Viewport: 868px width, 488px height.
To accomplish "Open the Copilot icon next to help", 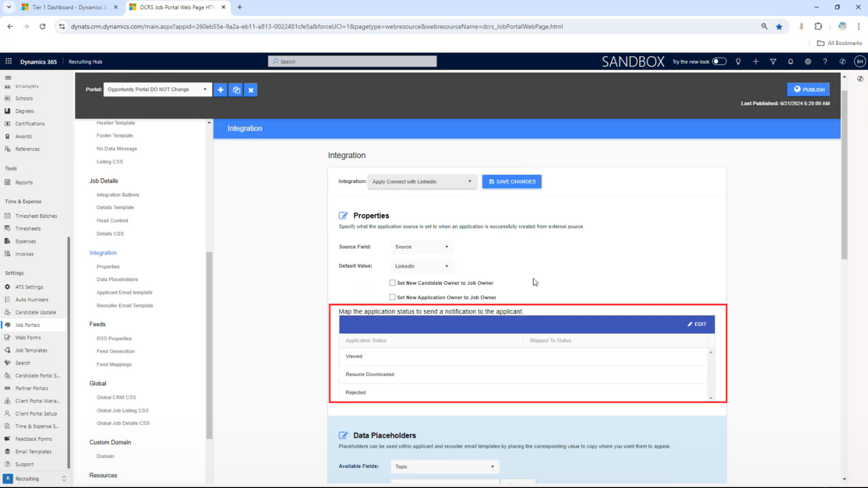I will click(843, 61).
